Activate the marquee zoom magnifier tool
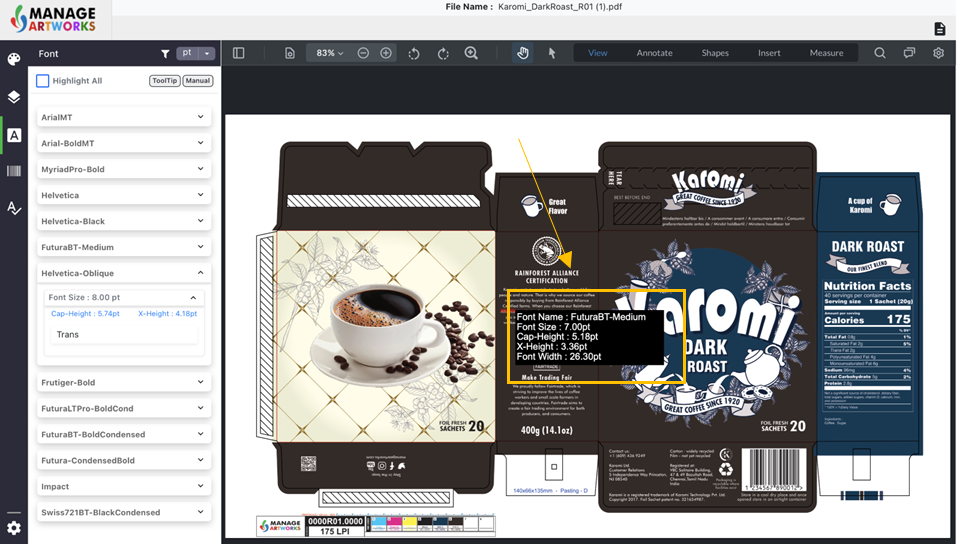This screenshot has height=544, width=960. [x=471, y=53]
